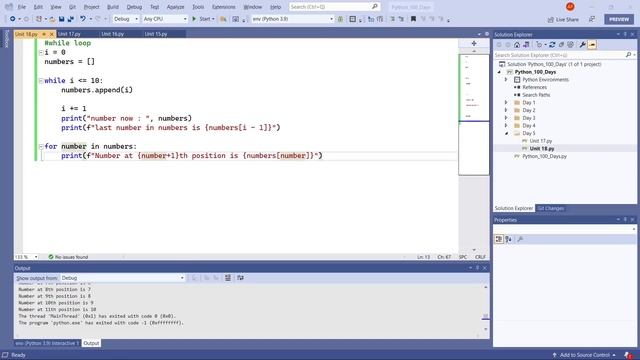Click the Sync/Refresh icon in Solution Explorer
The height and width of the screenshot is (360, 640).
pos(552,45)
